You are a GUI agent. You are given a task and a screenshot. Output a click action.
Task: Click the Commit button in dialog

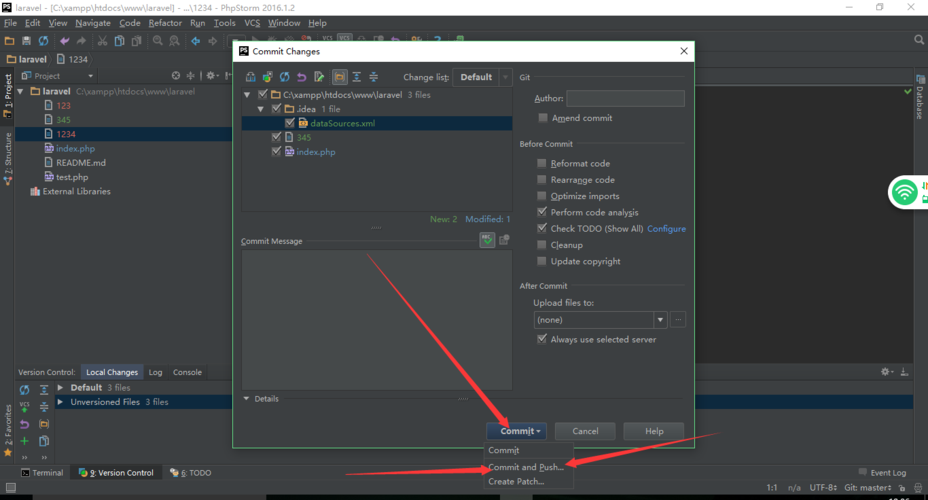tap(516, 431)
